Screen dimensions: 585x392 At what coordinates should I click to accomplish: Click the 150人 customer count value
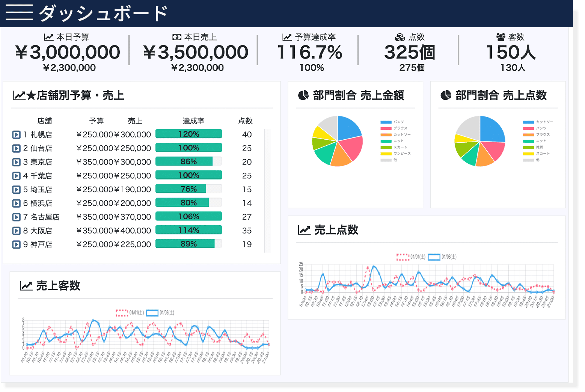point(511,52)
